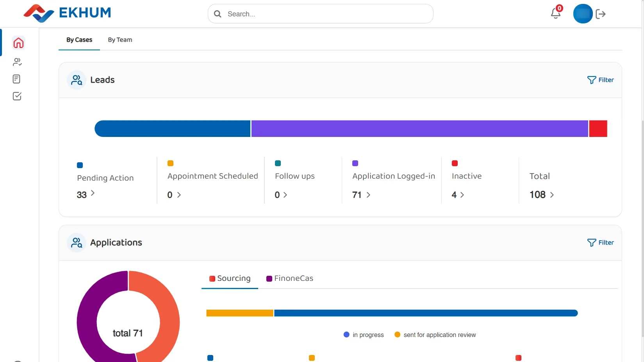Open the notification bell
644x362 pixels.
[x=556, y=13]
